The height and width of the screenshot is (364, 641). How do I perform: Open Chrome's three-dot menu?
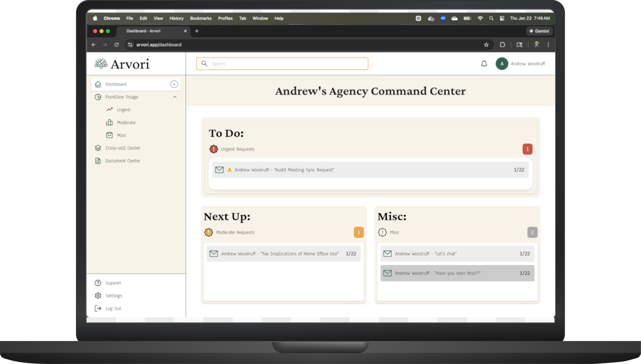pos(548,45)
